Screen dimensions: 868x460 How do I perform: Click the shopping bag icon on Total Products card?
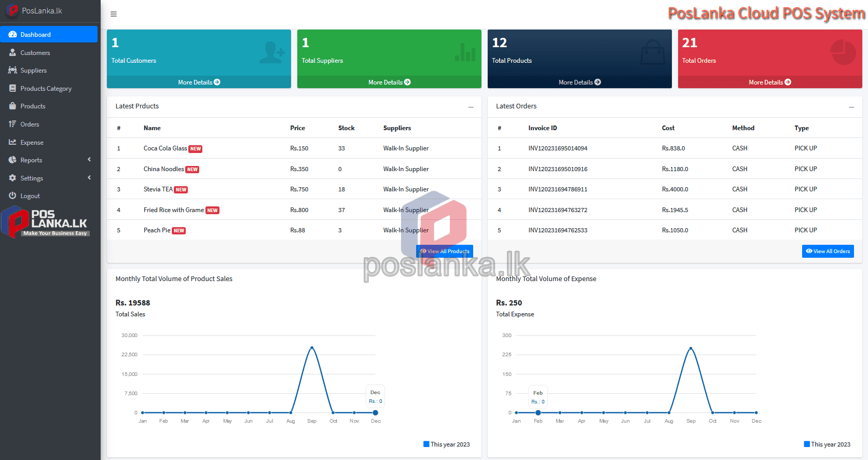653,52
